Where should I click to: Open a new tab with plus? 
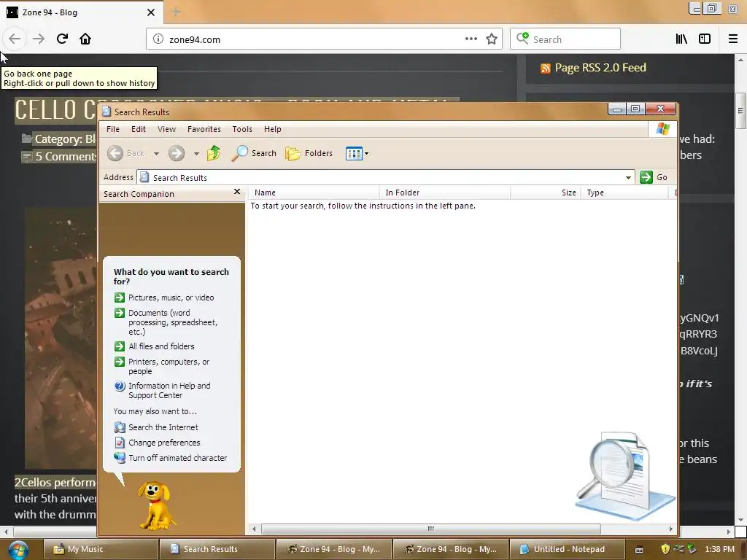176,12
